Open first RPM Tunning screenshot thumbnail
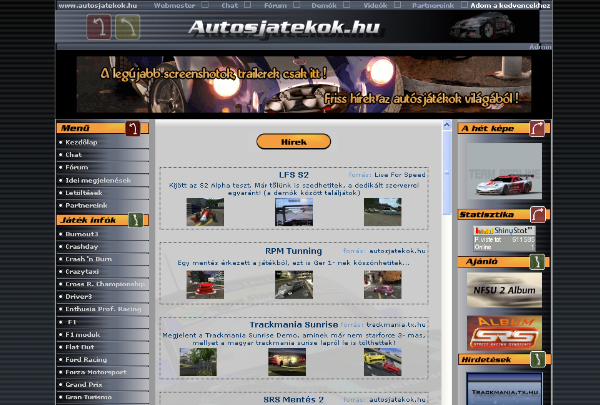 205,285
